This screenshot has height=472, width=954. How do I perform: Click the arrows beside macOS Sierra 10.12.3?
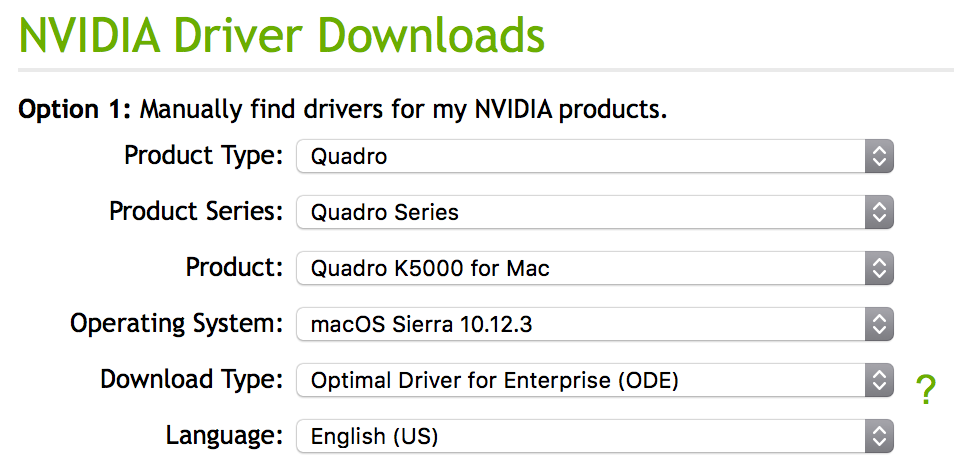(x=878, y=324)
